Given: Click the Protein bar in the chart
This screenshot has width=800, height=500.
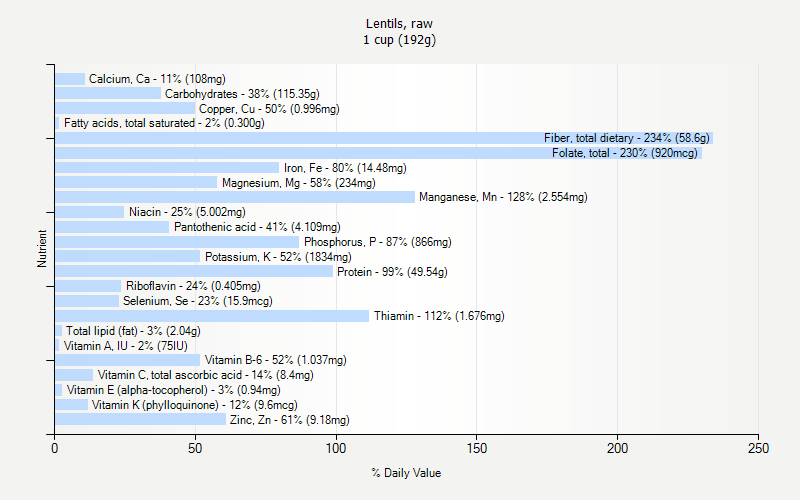Looking at the screenshot, I should [x=194, y=271].
